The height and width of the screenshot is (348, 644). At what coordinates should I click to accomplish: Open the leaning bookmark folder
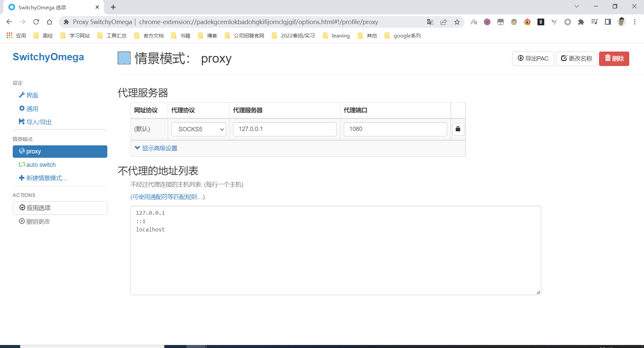pyautogui.click(x=336, y=36)
